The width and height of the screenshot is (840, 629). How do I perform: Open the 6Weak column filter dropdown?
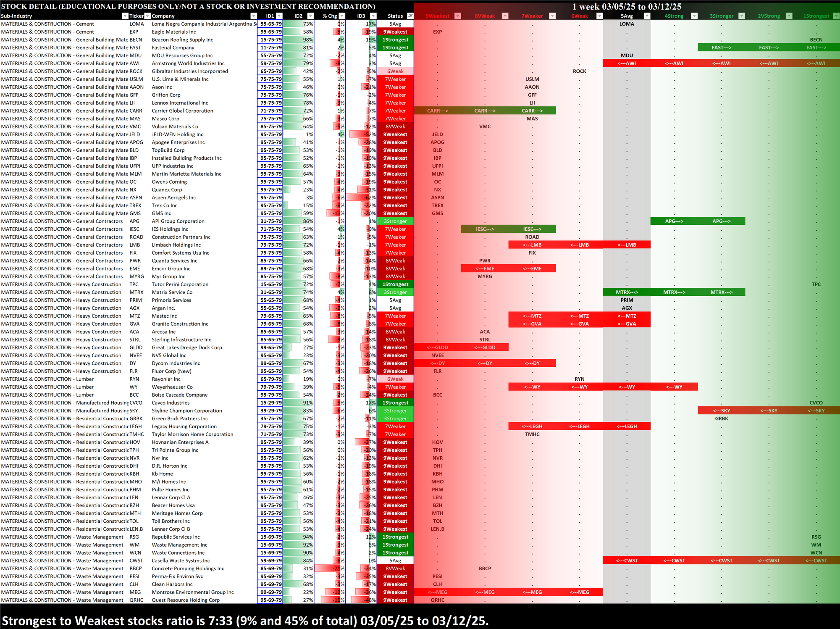(600, 16)
